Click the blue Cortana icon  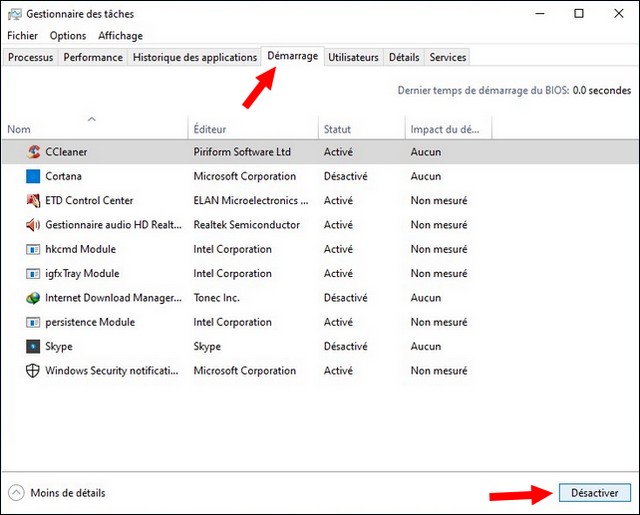tap(33, 176)
